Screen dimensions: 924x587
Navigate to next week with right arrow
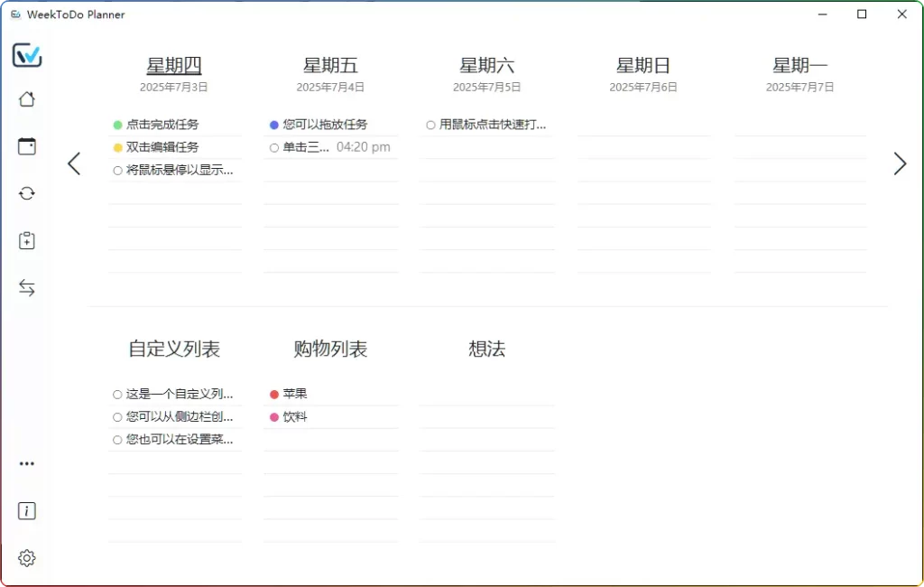click(x=900, y=163)
